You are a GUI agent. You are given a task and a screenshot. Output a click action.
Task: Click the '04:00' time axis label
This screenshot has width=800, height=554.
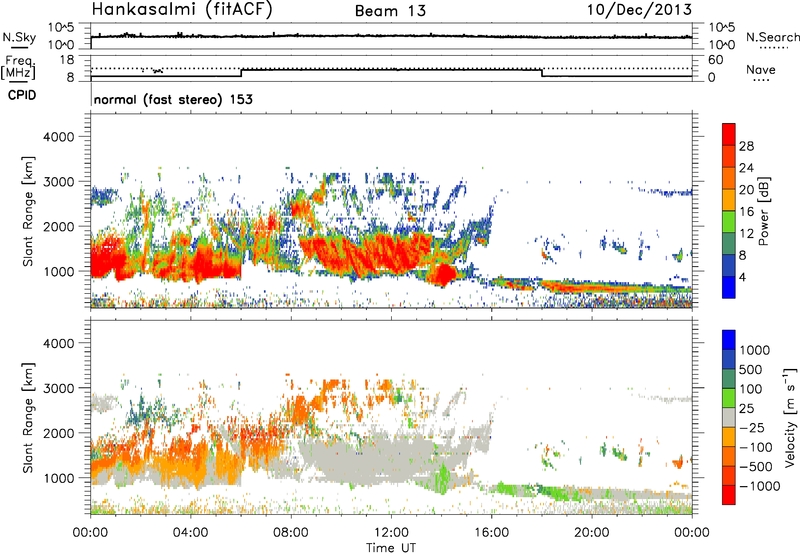coord(191,533)
